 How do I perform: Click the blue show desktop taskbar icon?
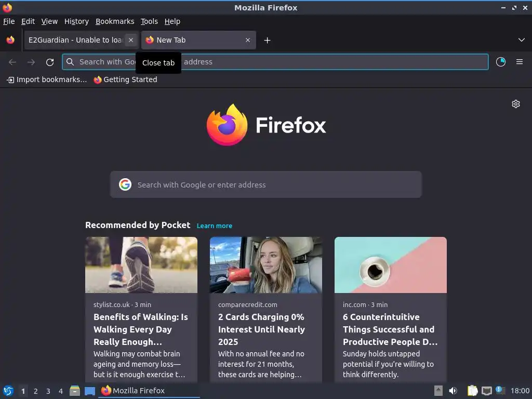click(x=90, y=391)
